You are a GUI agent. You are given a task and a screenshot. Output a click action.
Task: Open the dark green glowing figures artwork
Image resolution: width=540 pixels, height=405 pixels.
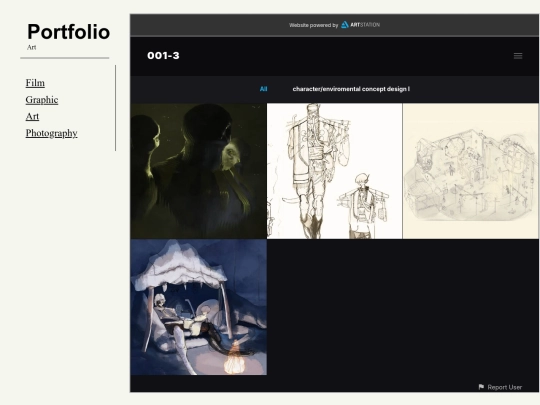point(198,171)
